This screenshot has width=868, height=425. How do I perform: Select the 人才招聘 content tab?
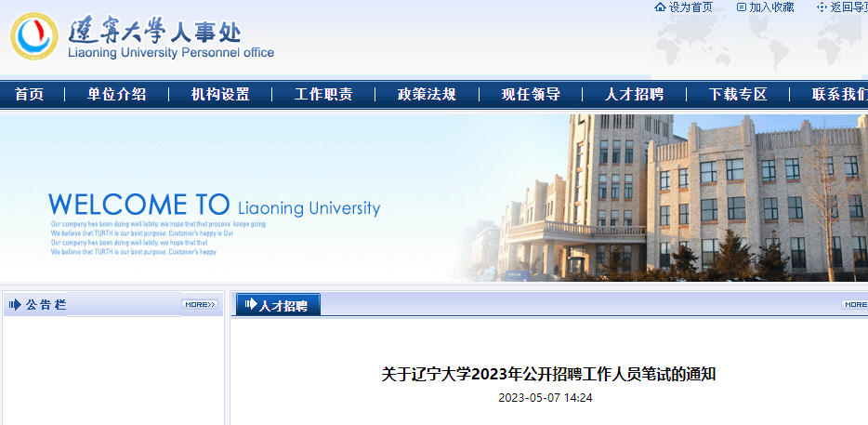[279, 304]
